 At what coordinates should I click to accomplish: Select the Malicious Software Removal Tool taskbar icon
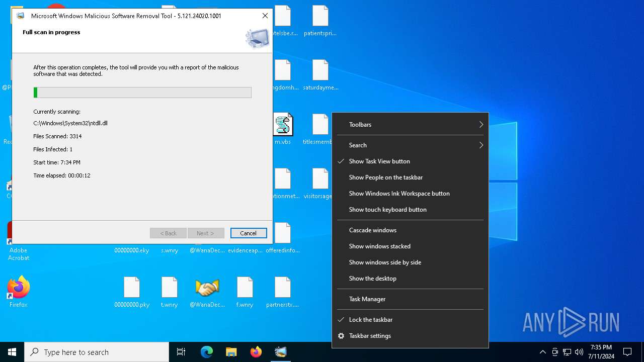pyautogui.click(x=281, y=352)
